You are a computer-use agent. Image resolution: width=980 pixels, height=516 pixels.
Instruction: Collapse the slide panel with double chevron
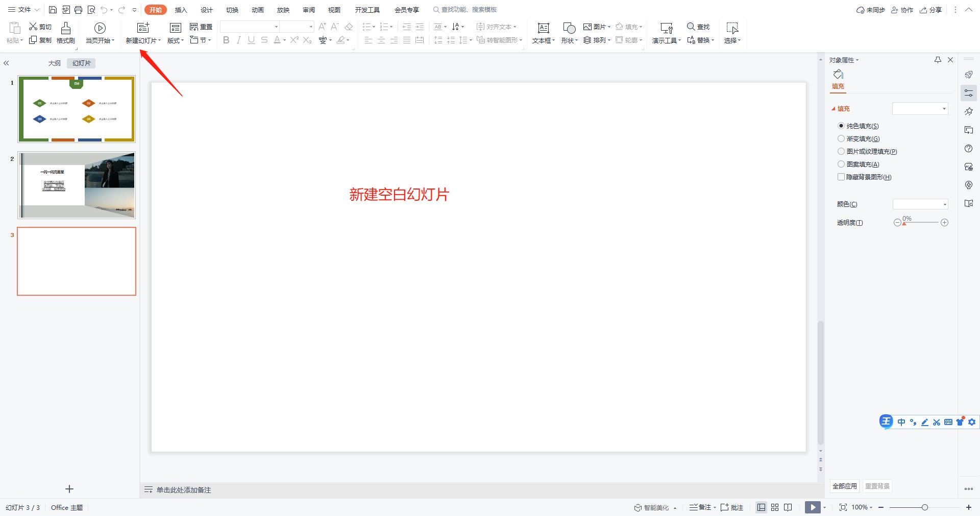tap(6, 63)
